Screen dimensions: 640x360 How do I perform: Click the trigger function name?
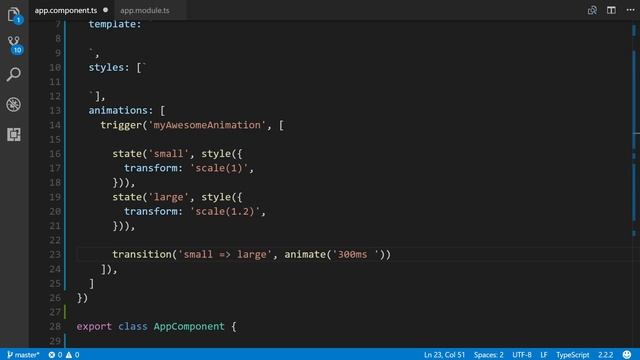pos(121,125)
